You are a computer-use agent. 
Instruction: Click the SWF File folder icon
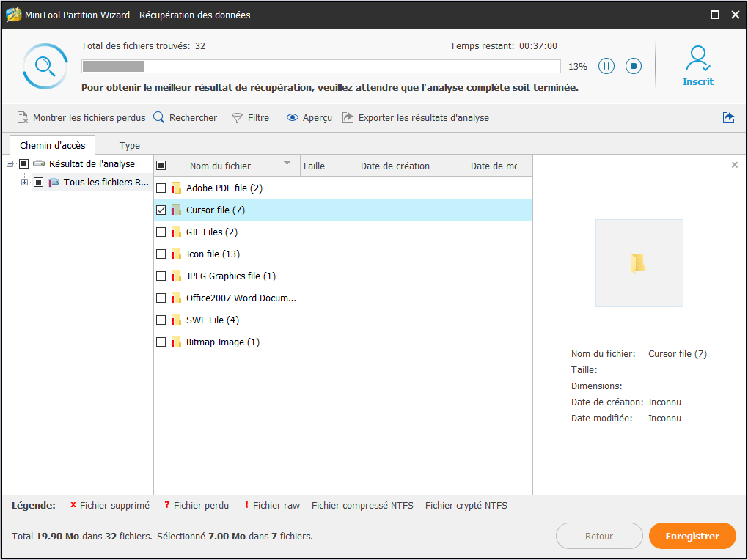(x=176, y=320)
